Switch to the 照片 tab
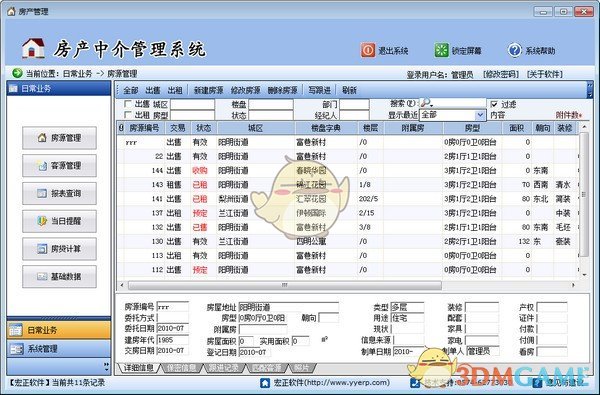Viewport: 600px width, 395px height. pos(302,368)
